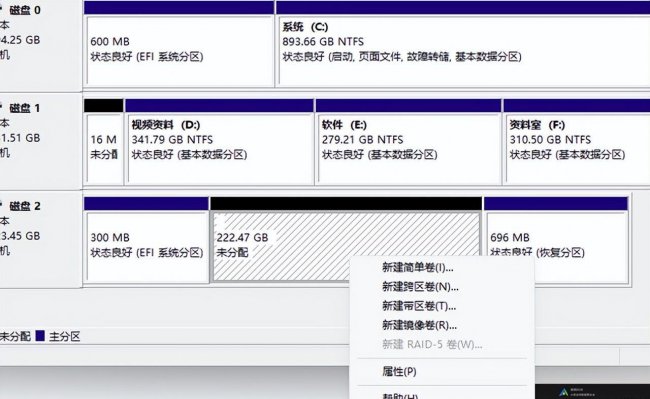
Task: Click the 磁盘 2 disk label
Action: click(25, 206)
